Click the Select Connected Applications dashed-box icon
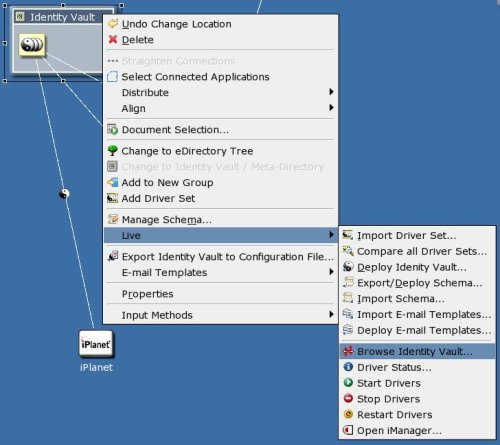Image resolution: width=500 pixels, height=445 pixels. click(x=113, y=76)
